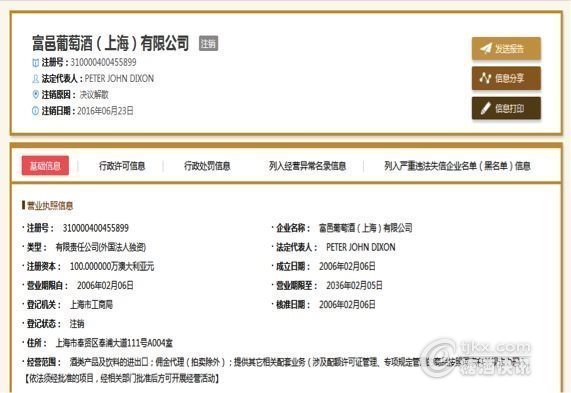571x393 pixels.
Task: Click the 成立日期 value 2006年02月06日
Action: tap(347, 267)
